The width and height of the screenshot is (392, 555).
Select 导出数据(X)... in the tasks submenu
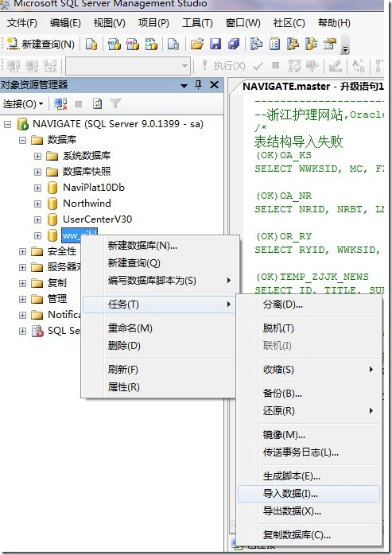(309, 511)
